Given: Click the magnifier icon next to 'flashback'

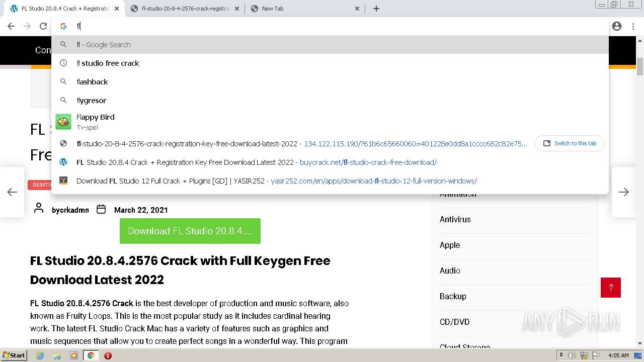Looking at the screenshot, I should tap(63, 81).
